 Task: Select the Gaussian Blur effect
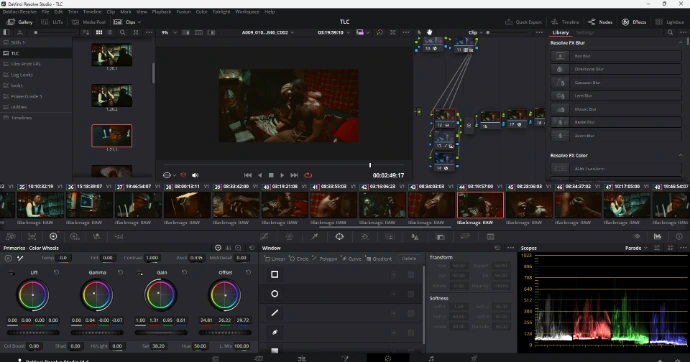tap(616, 83)
